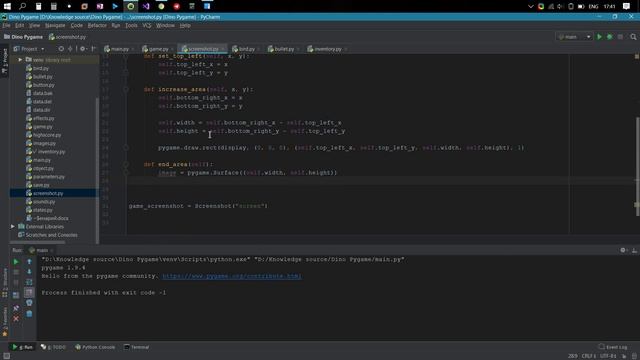The width and height of the screenshot is (640, 360).
Task: Open the File menu
Action: pyautogui.click(x=6, y=25)
